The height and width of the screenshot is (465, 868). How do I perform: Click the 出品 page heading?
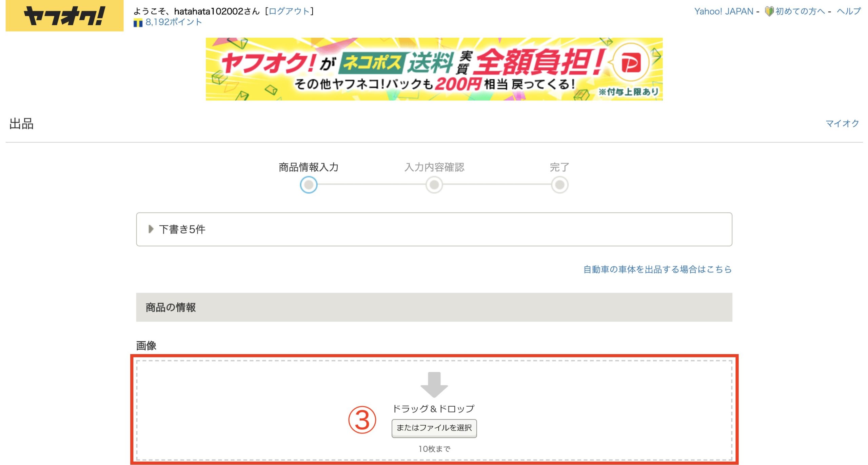click(21, 124)
